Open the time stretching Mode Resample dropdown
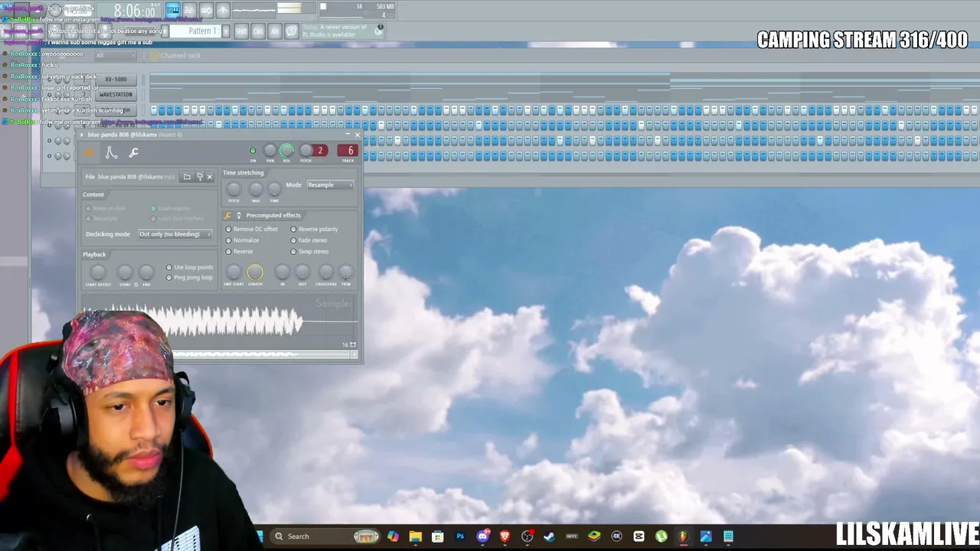Image resolution: width=980 pixels, height=551 pixels. pyautogui.click(x=330, y=185)
